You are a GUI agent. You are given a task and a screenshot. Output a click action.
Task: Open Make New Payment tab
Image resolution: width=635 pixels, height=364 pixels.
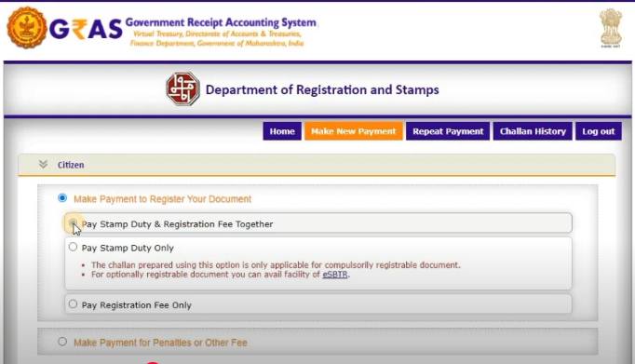pos(354,131)
